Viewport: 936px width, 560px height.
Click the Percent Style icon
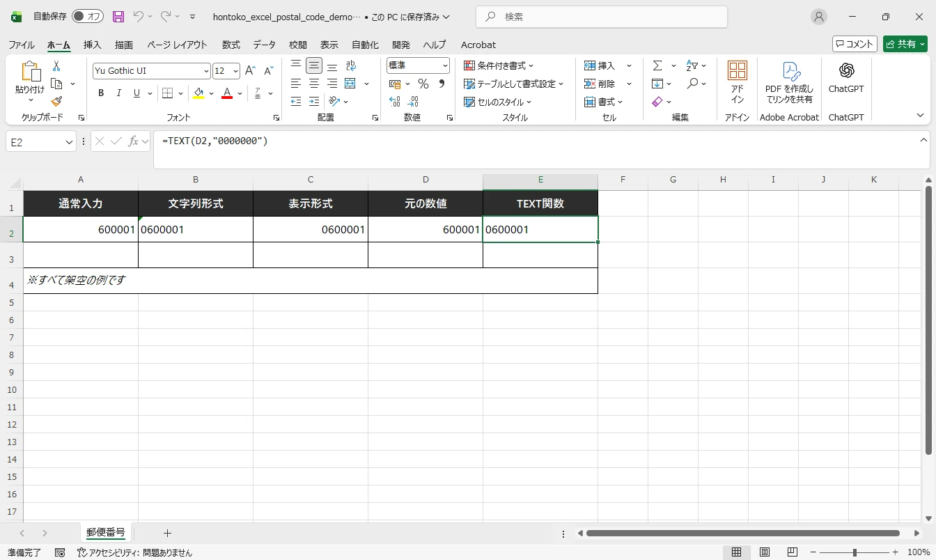423,84
